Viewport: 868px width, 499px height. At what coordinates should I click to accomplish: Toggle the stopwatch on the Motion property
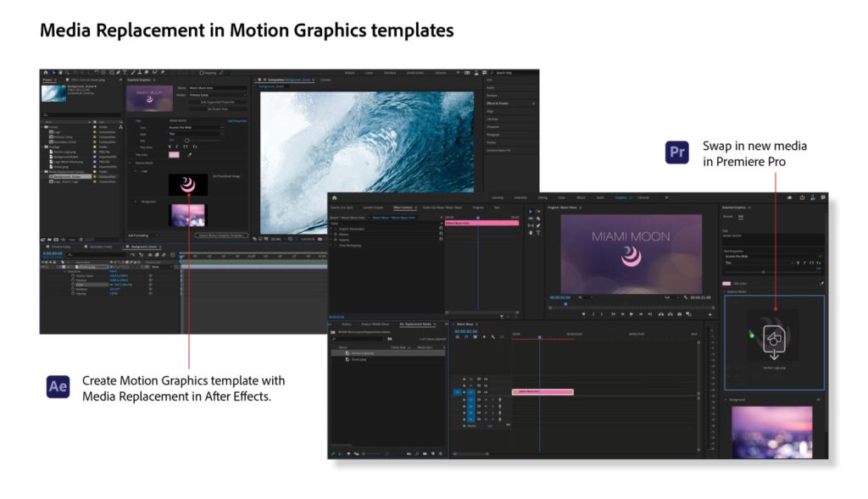(442, 234)
